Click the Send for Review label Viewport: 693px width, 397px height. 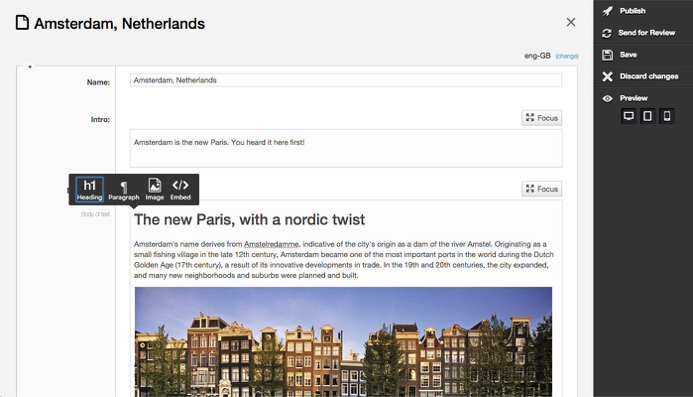647,33
